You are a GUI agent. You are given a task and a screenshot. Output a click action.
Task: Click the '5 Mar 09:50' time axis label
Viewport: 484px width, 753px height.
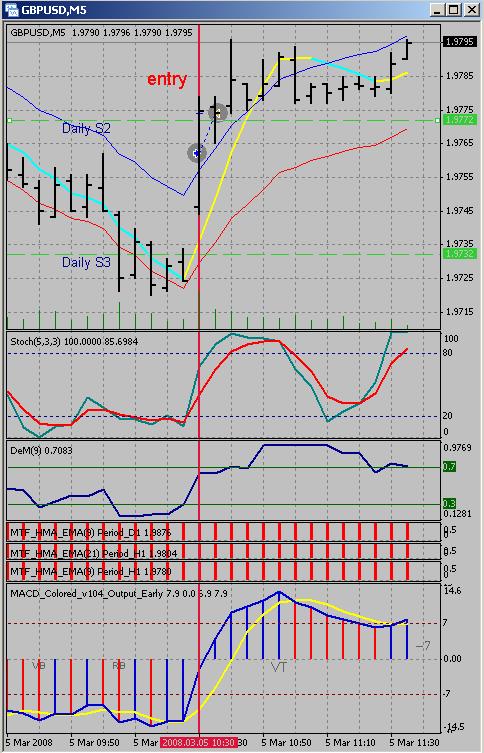[94, 742]
